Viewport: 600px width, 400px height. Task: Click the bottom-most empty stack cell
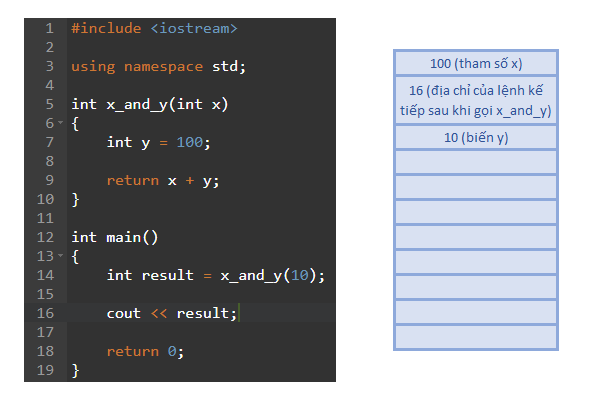click(x=475, y=337)
